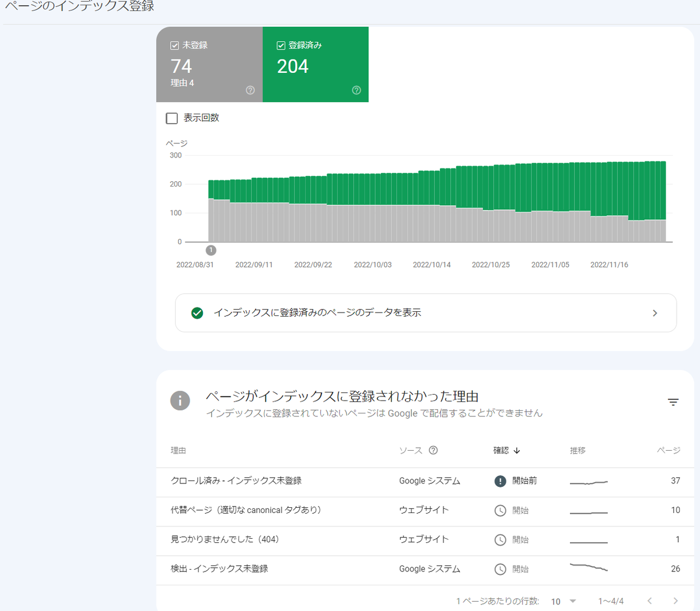The width and height of the screenshot is (700, 611).
Task: Click clock icon in canonical row
Action: pyautogui.click(x=500, y=511)
